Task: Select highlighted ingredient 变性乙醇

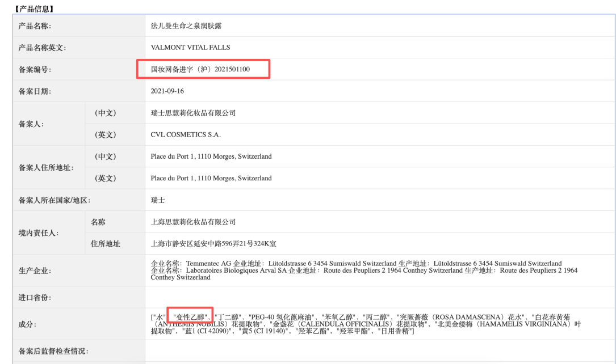Action: point(192,316)
